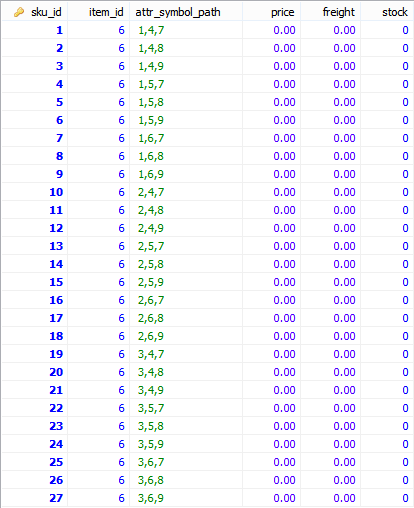Select the sku_id cell numbered 12
414x508 pixels.
(x=35, y=228)
